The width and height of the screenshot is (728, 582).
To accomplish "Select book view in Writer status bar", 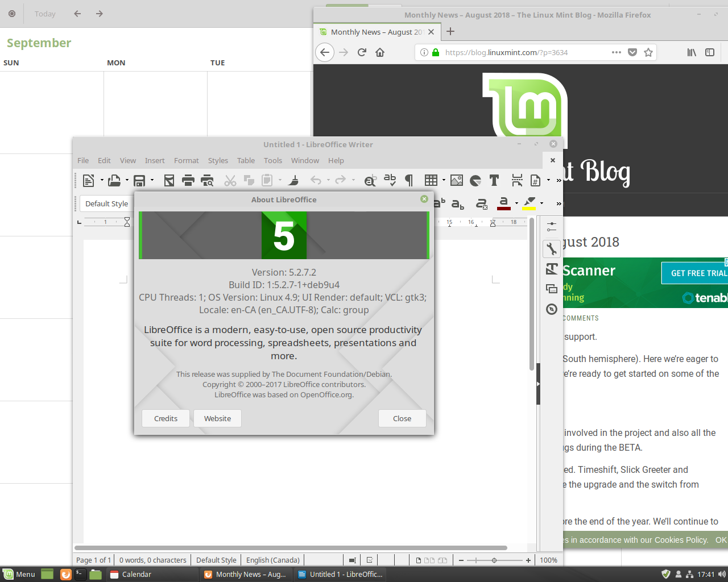I will 442,560.
